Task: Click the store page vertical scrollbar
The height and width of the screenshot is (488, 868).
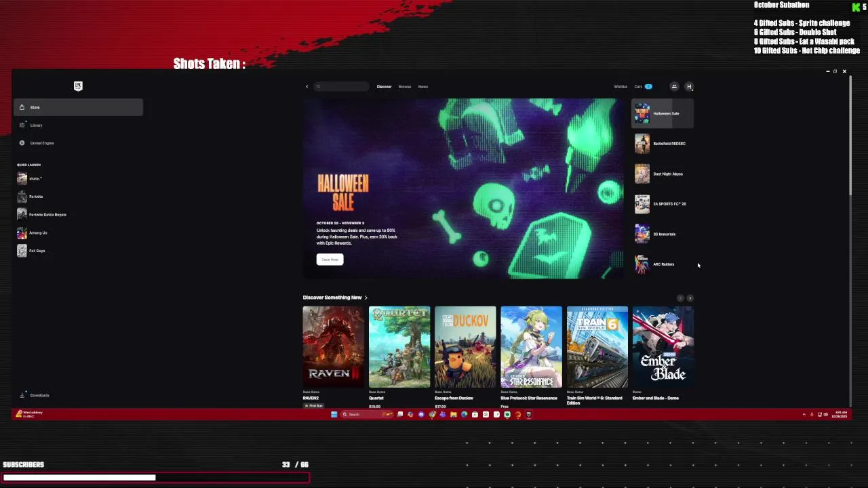Action: (850, 136)
